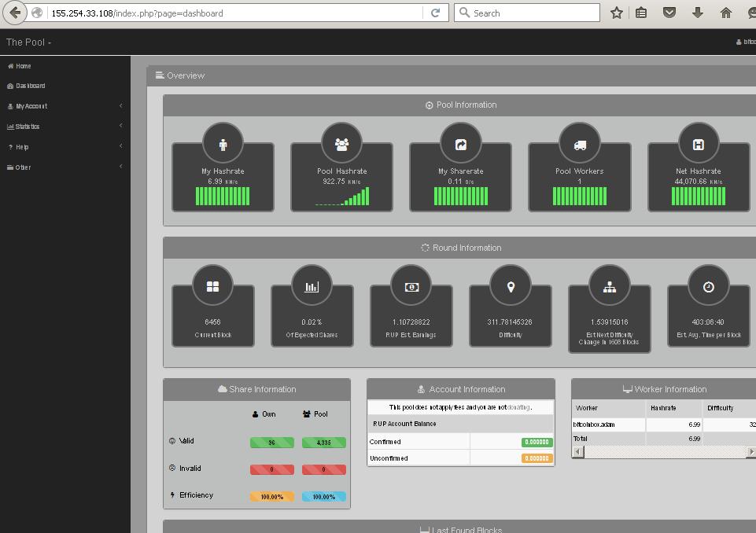
Task: Click the browser address bar URL
Action: click(x=138, y=13)
